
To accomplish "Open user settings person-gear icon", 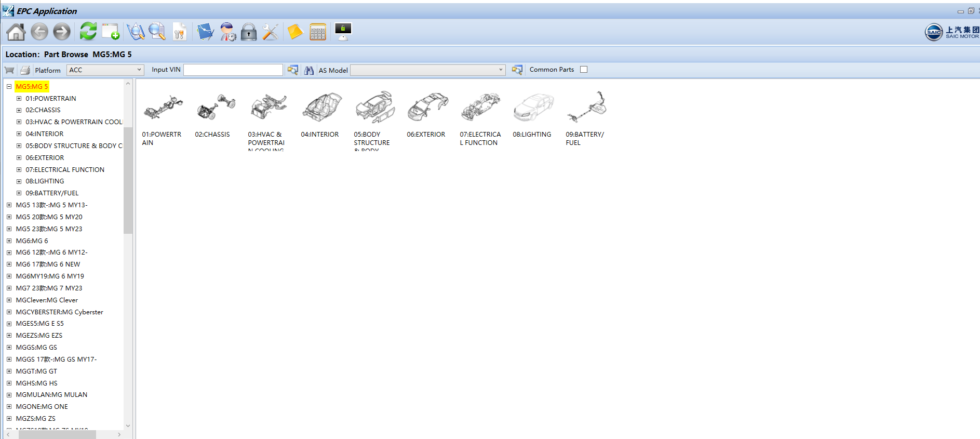I will pos(227,32).
